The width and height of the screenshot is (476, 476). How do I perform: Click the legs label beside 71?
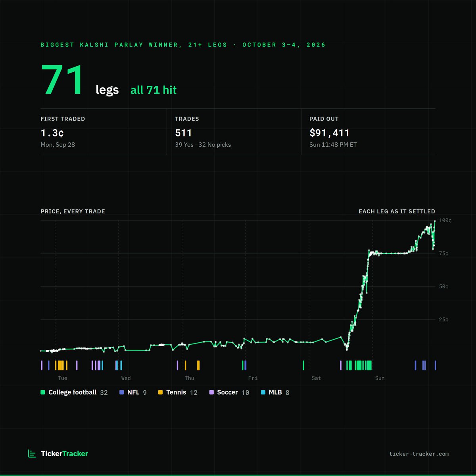click(107, 90)
